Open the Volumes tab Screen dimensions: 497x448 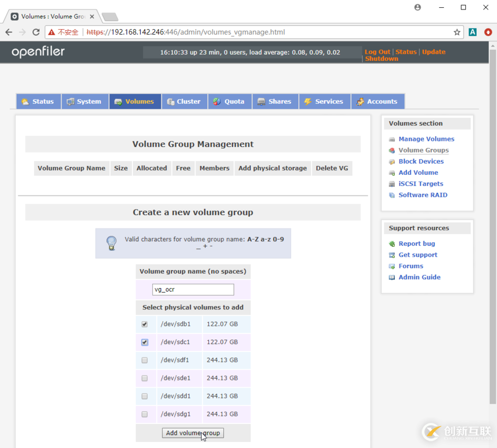(x=135, y=102)
